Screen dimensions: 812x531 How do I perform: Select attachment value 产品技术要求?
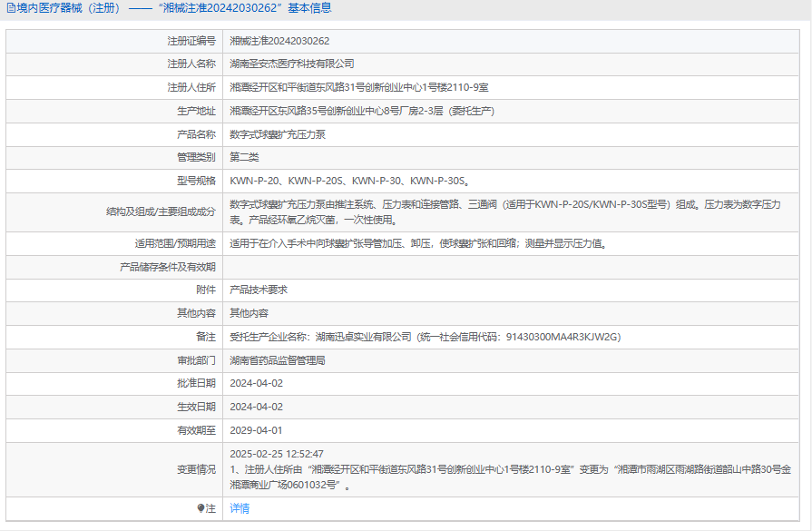tap(259, 290)
